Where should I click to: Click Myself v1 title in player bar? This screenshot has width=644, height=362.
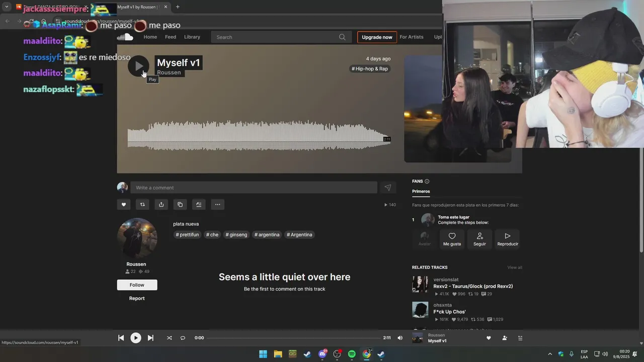pos(437,341)
